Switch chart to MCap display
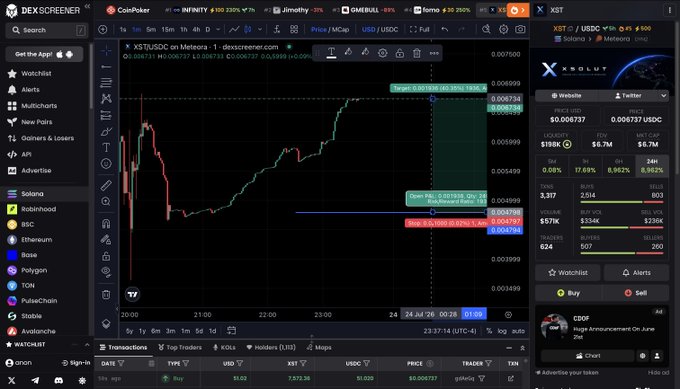This screenshot has height=389, width=680. [x=340, y=29]
